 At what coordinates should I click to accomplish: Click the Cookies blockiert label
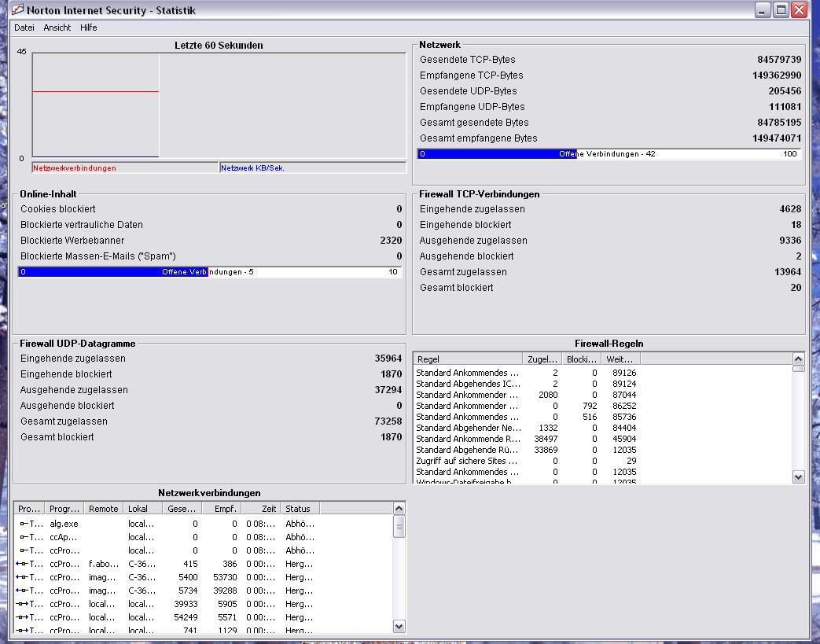[x=58, y=209]
